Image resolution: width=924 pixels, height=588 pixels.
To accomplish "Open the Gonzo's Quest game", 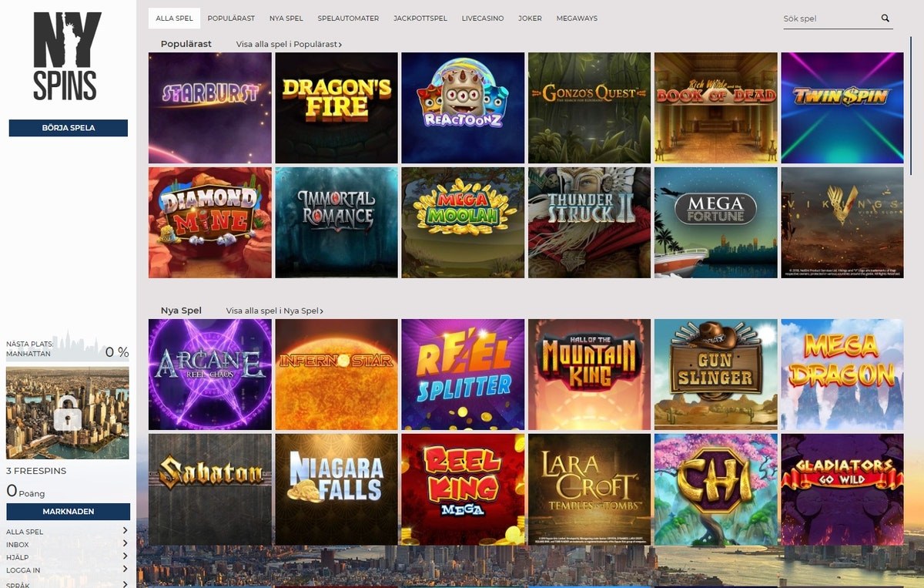I will (589, 107).
